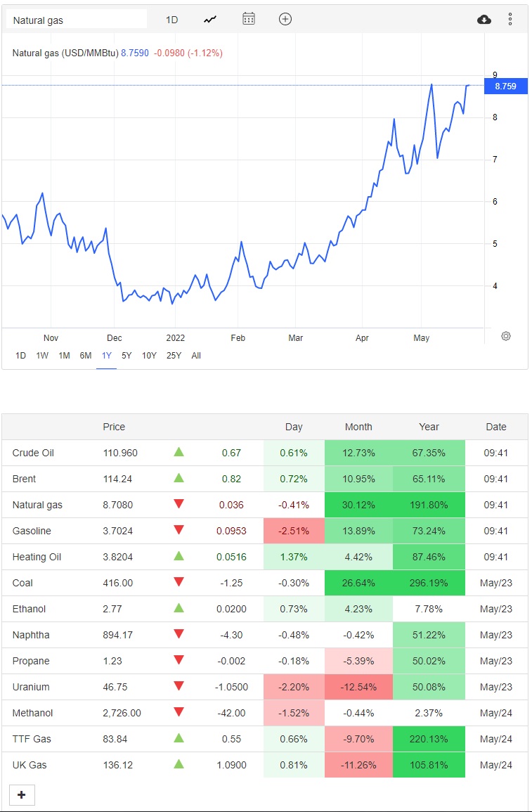
Task: Open the Uranium commodity link
Action: pos(31,687)
